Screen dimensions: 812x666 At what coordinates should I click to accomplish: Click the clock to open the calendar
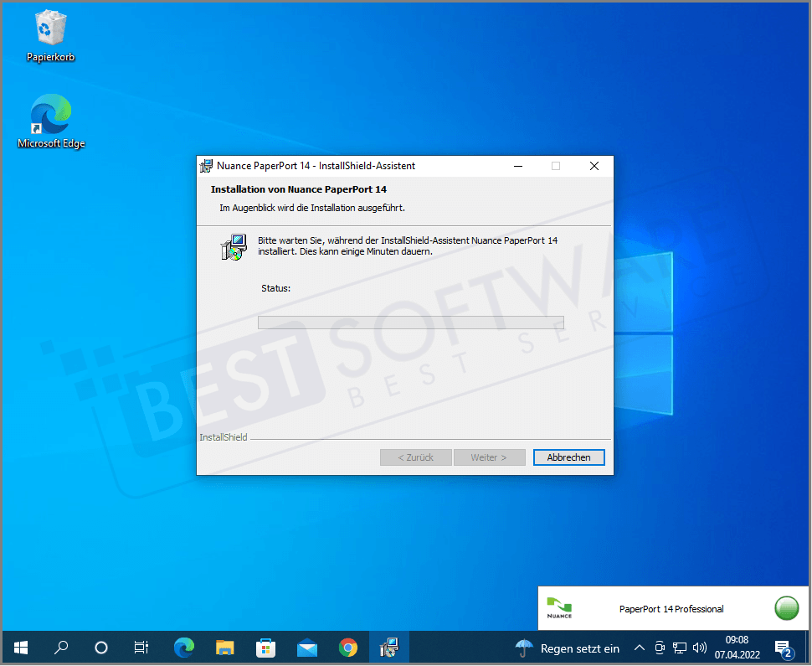(x=736, y=648)
